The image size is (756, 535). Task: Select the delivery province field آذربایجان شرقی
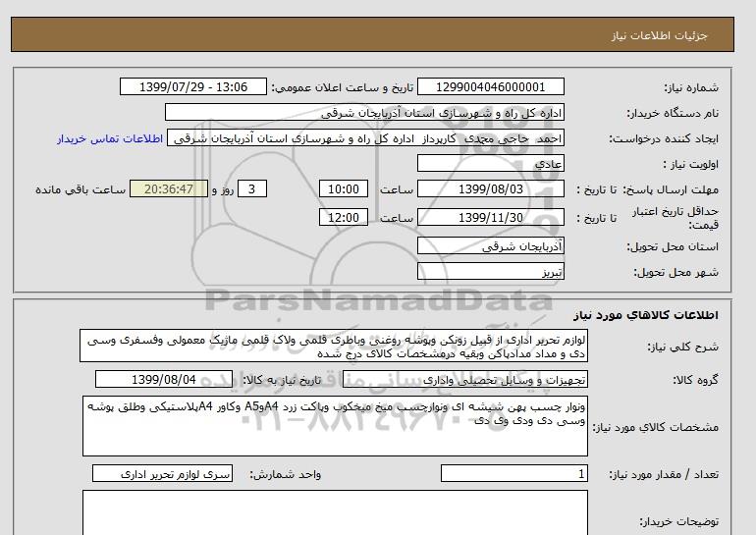click(x=490, y=245)
